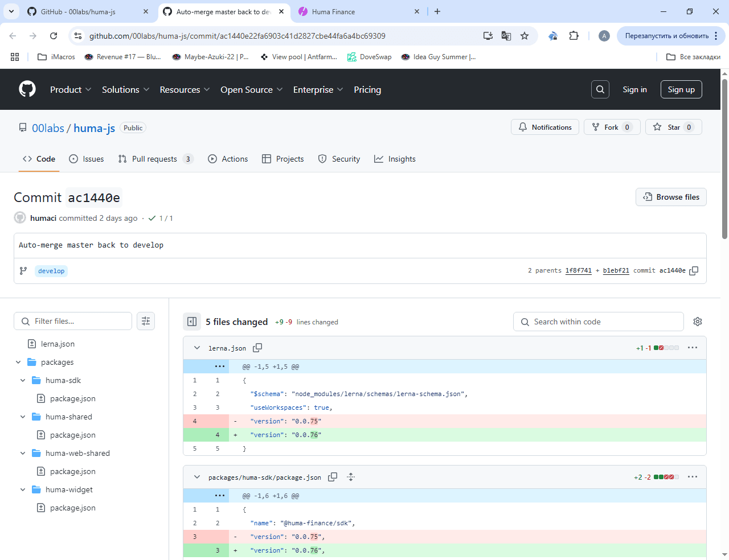Open lerna.json more options menu

(693, 348)
